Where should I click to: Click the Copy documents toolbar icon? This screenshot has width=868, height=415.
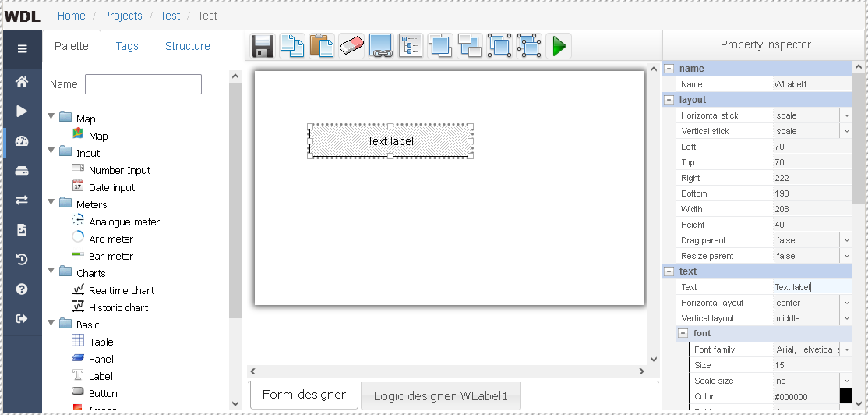[291, 45]
